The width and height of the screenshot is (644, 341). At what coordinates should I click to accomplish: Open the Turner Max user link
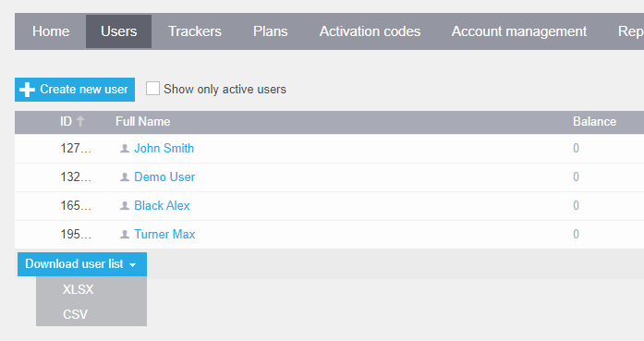(164, 234)
